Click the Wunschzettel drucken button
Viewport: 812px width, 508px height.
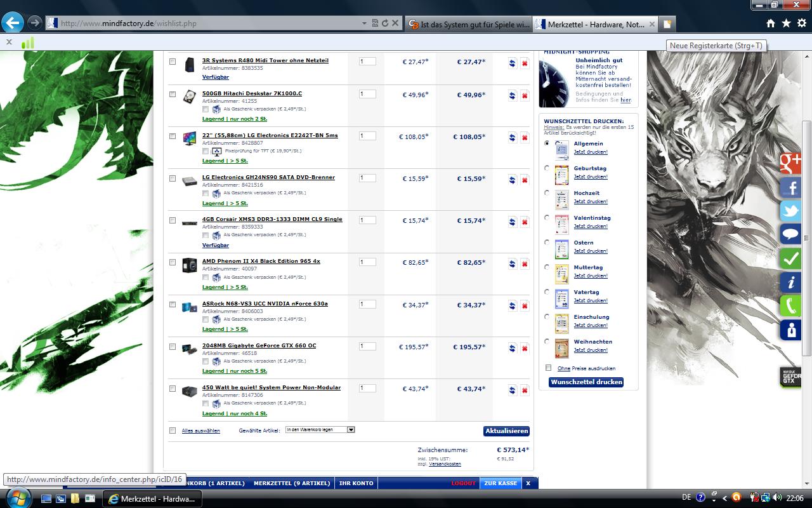(586, 382)
